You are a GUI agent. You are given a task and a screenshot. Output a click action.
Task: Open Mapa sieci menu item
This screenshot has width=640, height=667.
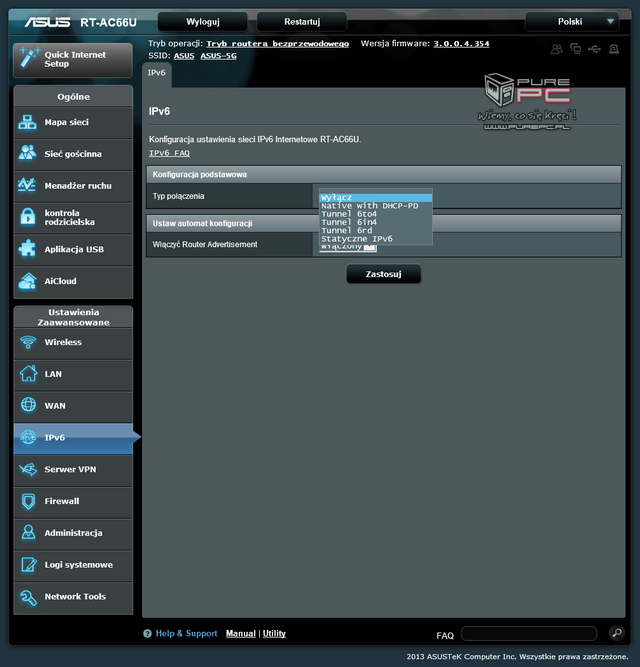[73, 123]
